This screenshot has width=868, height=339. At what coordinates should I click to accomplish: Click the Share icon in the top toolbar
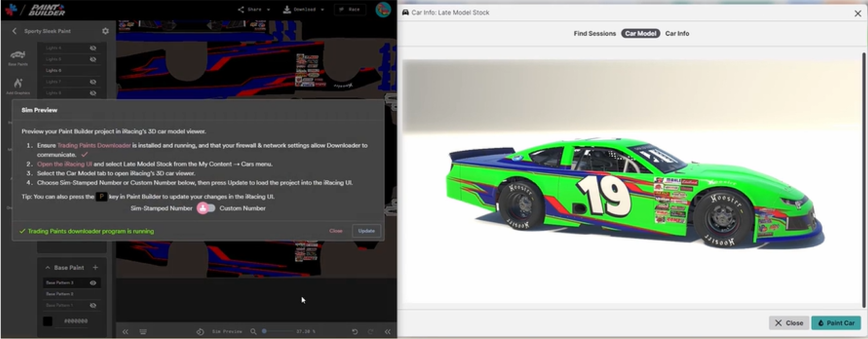point(241,9)
